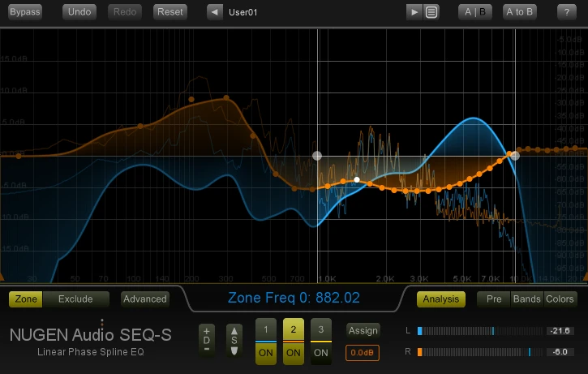Image resolution: width=588 pixels, height=374 pixels.
Task: Click the D plus/minus stepper control
Action: [x=207, y=337]
